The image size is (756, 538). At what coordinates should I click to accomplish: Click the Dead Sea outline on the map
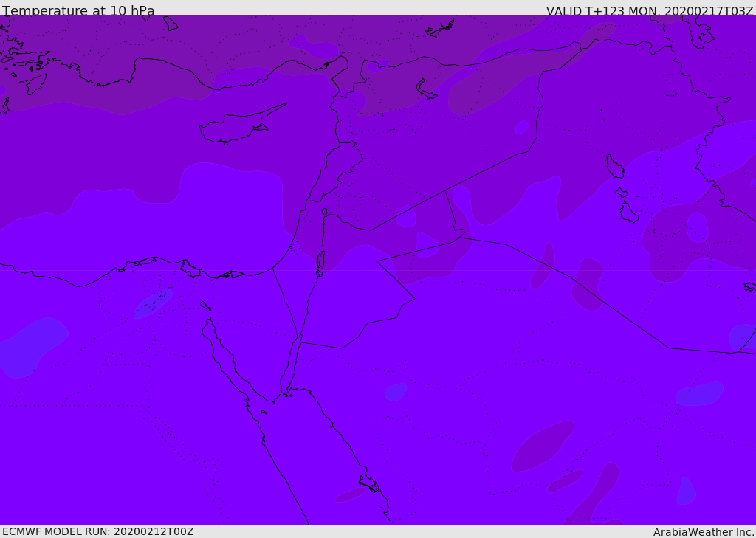320,263
